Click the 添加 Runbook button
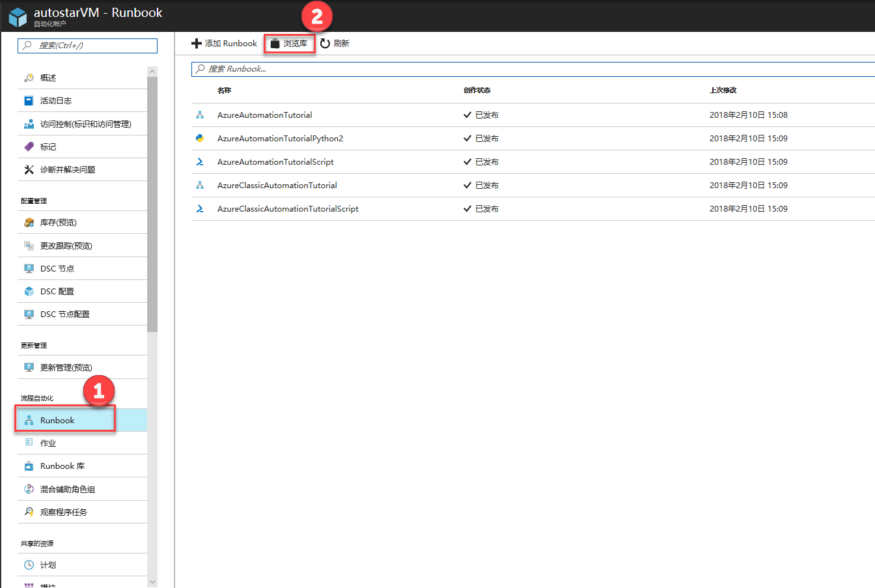Image resolution: width=875 pixels, height=588 pixels. click(x=225, y=44)
